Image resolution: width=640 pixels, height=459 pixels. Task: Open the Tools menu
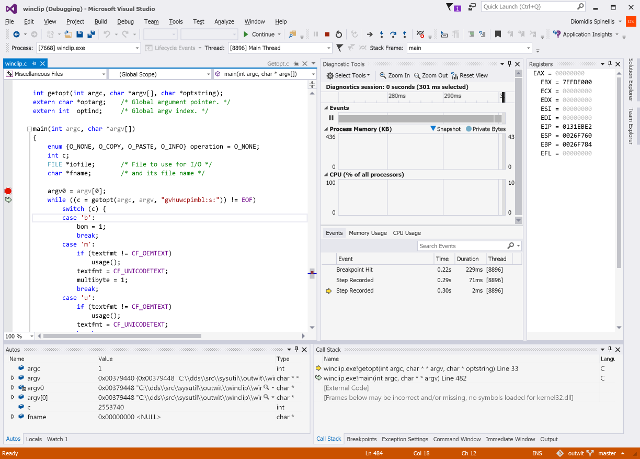pos(176,22)
